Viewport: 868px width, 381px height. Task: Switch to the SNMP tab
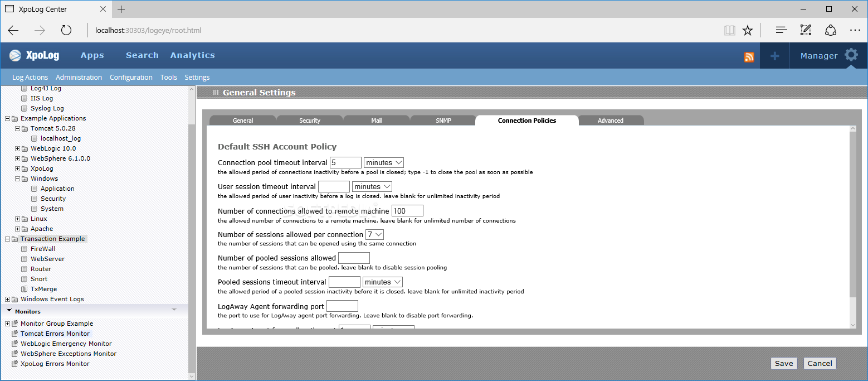pos(443,120)
